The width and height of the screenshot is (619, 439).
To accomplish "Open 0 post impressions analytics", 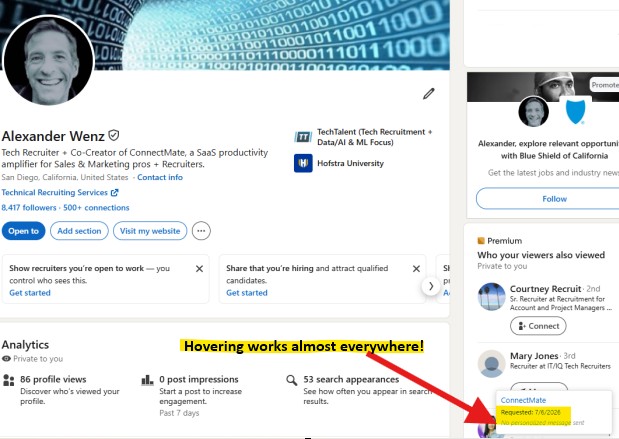I will 199,379.
